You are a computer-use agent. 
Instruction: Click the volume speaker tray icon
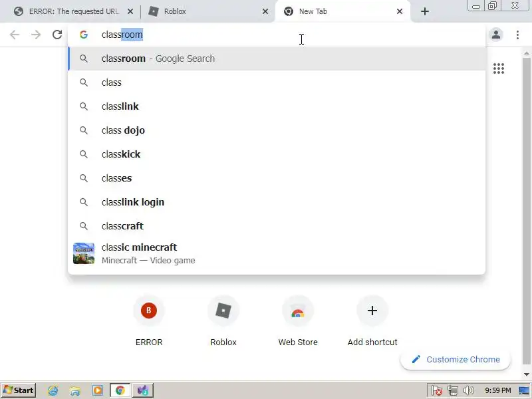tap(469, 390)
